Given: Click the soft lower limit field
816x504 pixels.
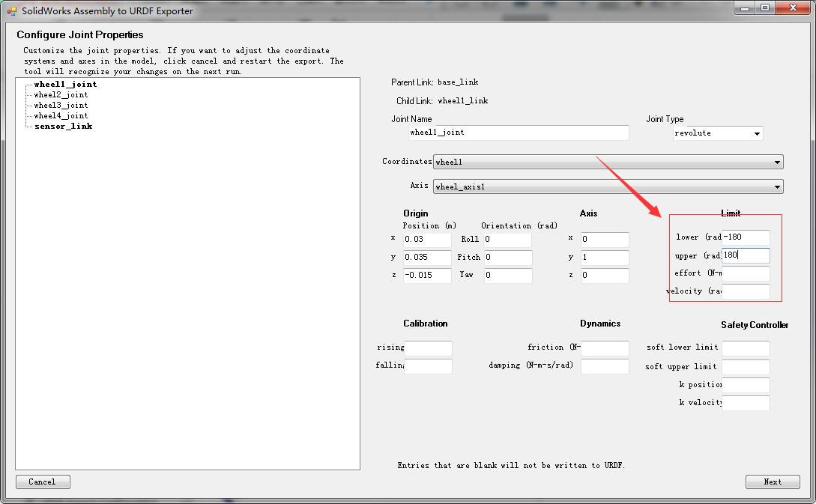Looking at the screenshot, I should tap(746, 348).
